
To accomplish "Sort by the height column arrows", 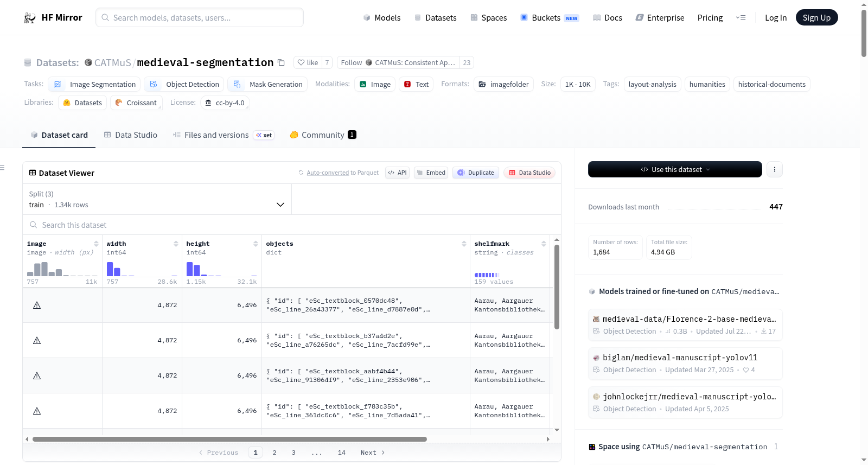I will tap(256, 244).
